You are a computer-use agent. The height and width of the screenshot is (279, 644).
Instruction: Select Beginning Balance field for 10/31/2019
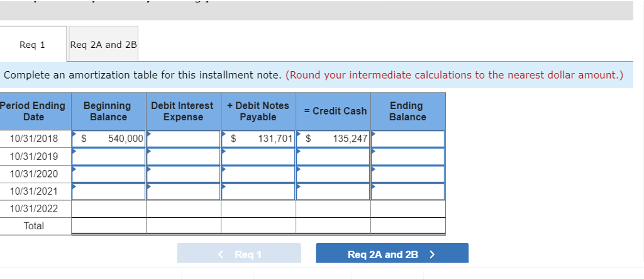(108, 156)
